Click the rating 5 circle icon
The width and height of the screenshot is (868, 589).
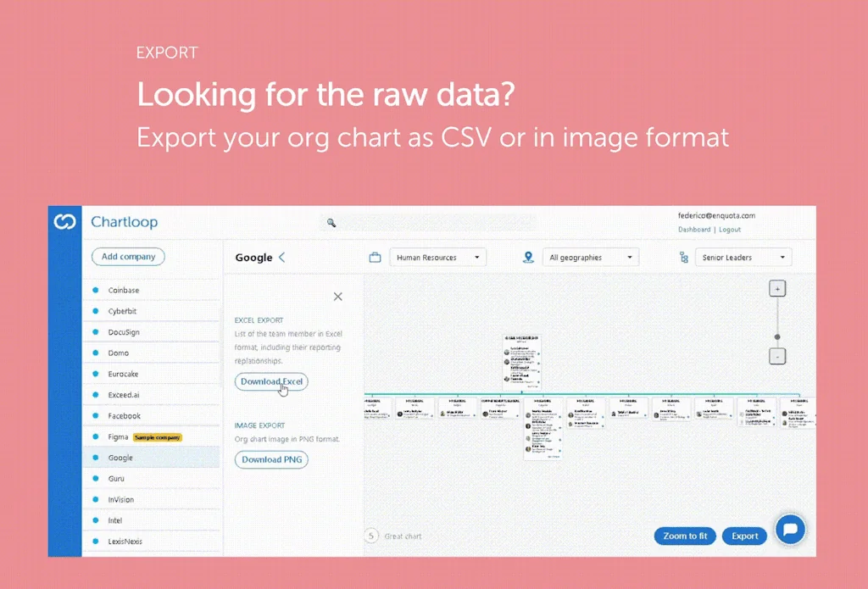pos(371,536)
